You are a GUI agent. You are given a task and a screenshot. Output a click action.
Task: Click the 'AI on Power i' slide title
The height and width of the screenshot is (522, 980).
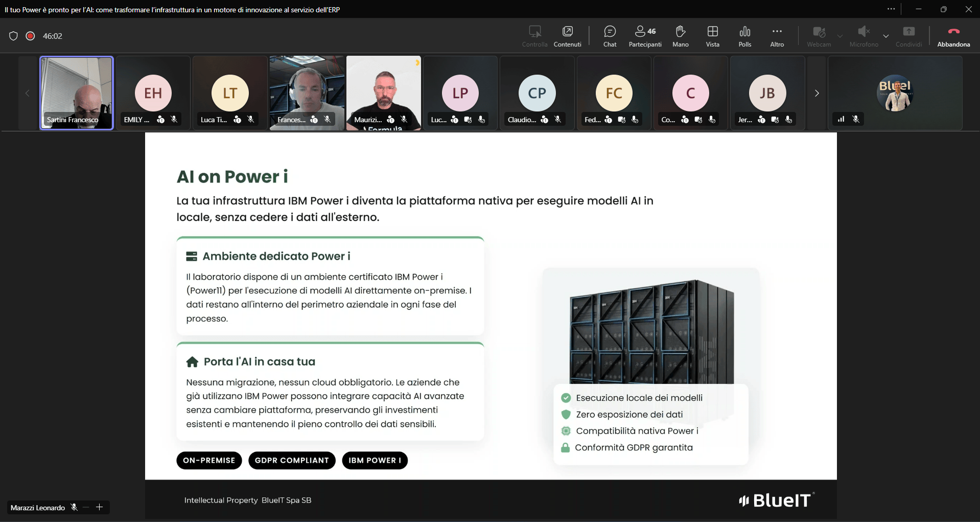232,177
